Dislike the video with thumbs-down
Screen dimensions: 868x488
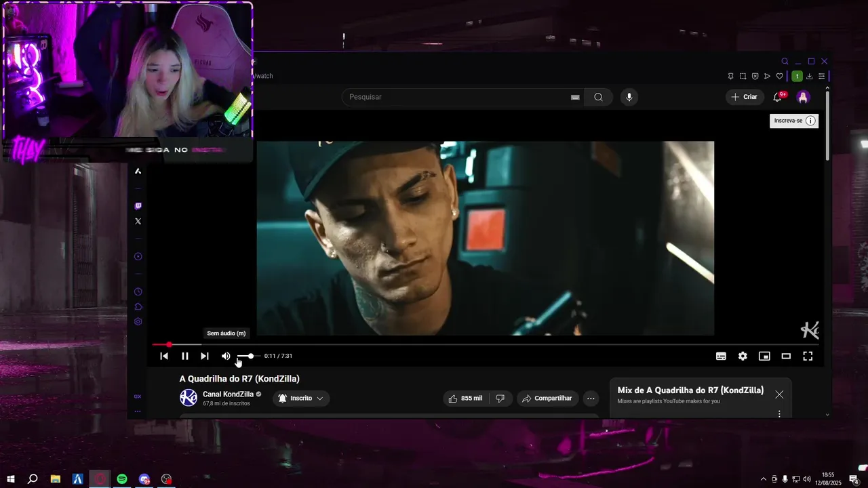click(x=500, y=398)
